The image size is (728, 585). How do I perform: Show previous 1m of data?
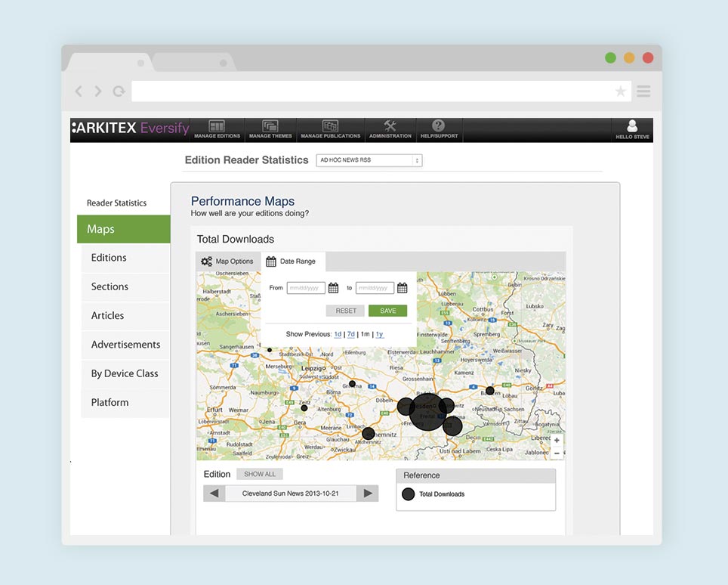(365, 334)
